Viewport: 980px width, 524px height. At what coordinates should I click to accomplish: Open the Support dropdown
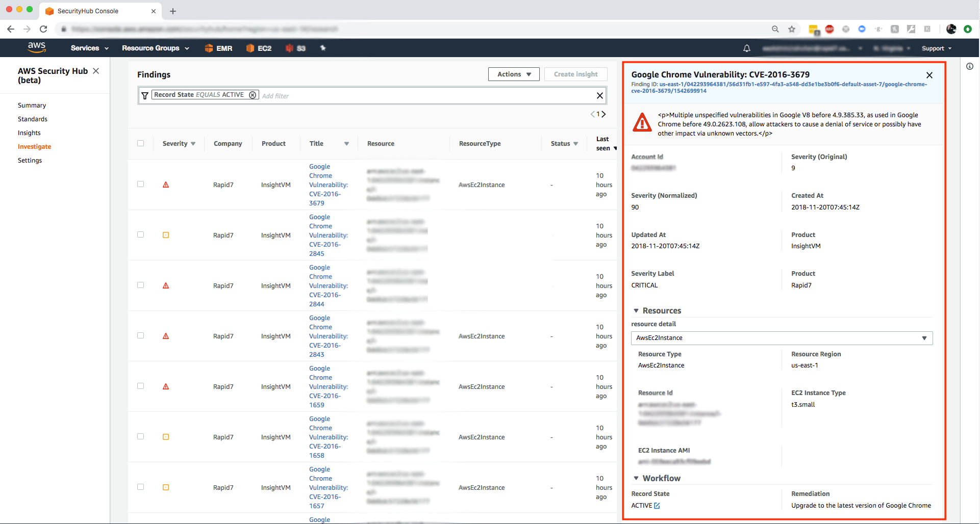(937, 48)
